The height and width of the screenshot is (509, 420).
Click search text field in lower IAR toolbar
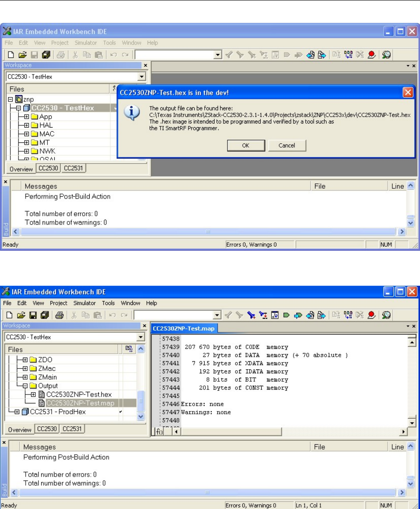174,315
